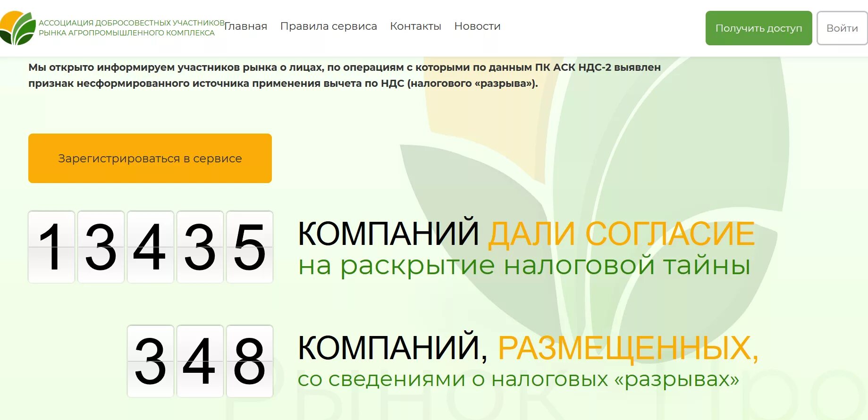Click the paragraph about ПК АСК НДС-2
The height and width of the screenshot is (420, 868).
345,76
